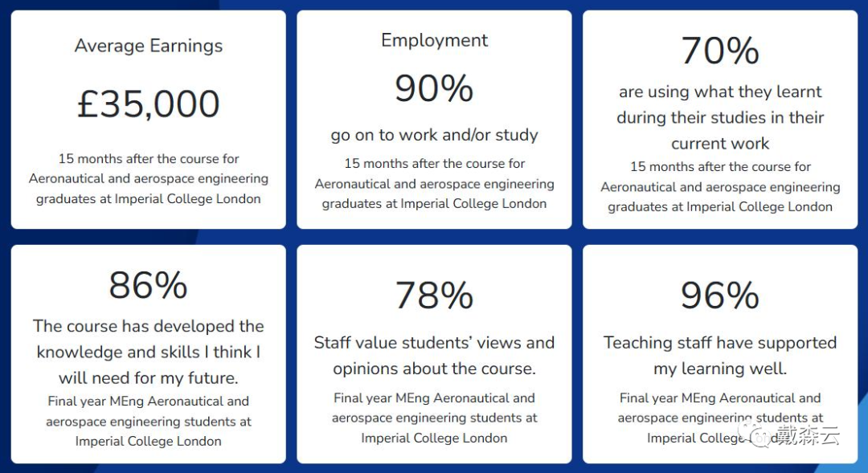Viewport: 868px width, 473px height.
Task: Click the 'go on to work and/or study' text
Action: 434,135
